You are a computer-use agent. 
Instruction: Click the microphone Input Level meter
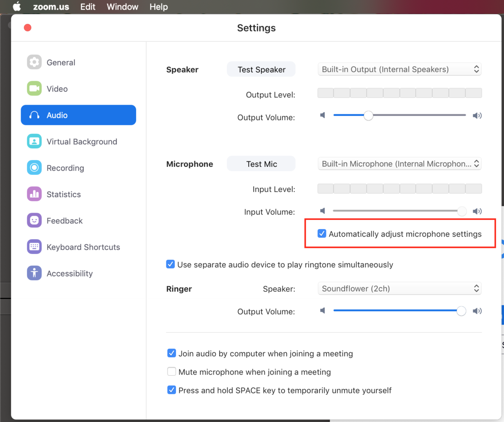[x=399, y=188]
